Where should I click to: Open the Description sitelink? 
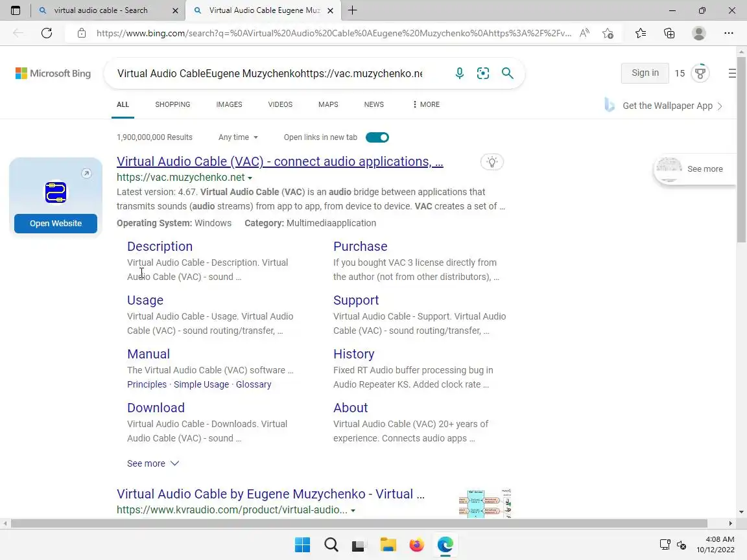160,246
